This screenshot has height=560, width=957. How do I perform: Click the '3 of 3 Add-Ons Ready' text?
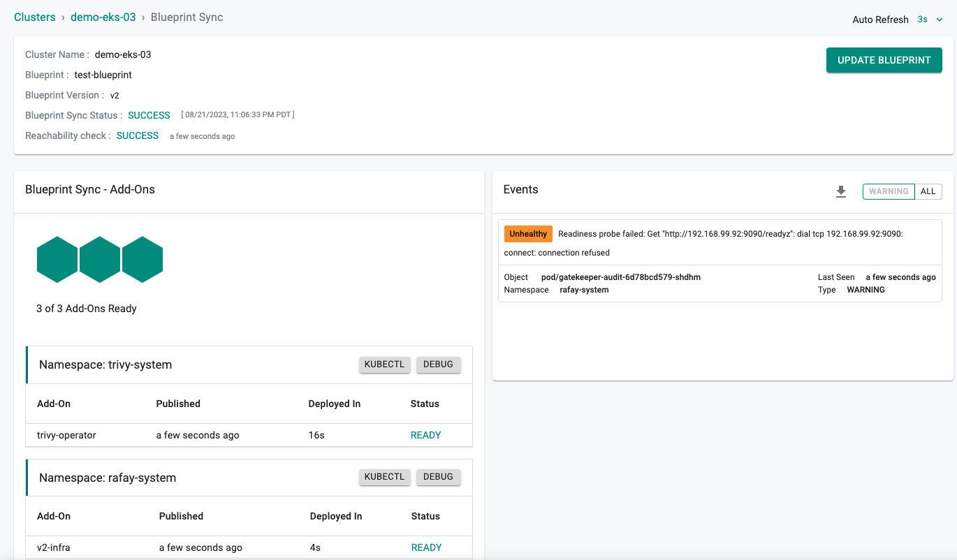87,309
